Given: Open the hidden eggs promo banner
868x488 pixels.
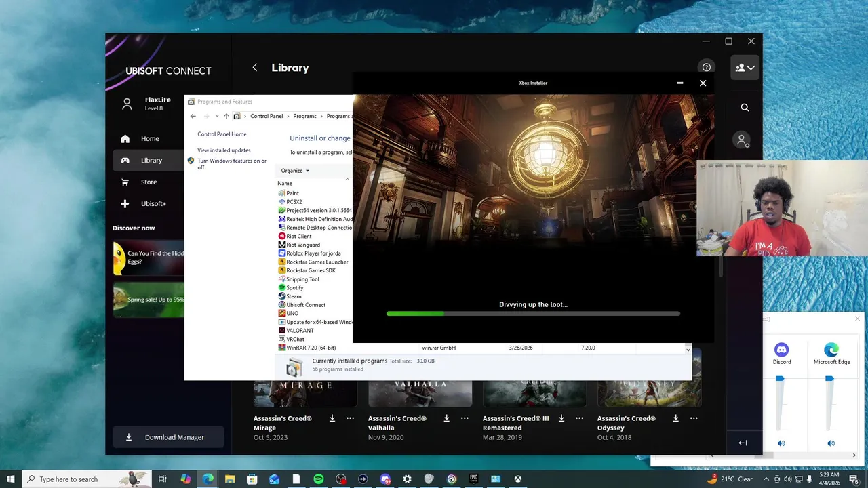Looking at the screenshot, I should click(149, 258).
